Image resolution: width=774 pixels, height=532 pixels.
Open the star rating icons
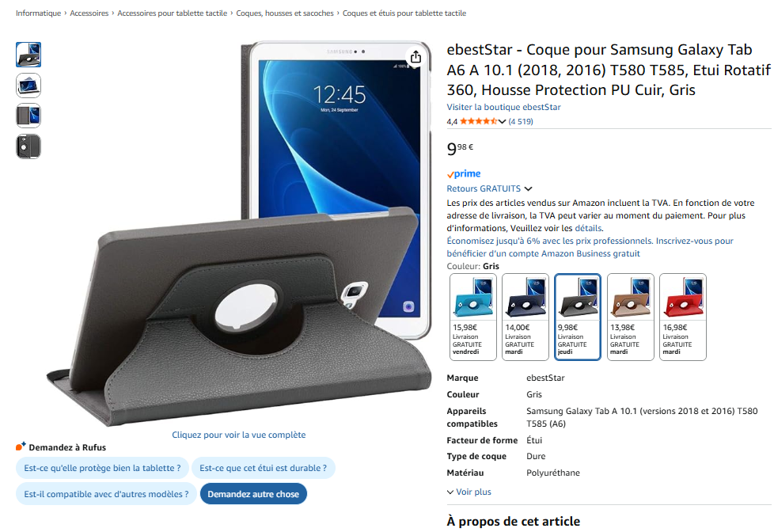(x=478, y=121)
